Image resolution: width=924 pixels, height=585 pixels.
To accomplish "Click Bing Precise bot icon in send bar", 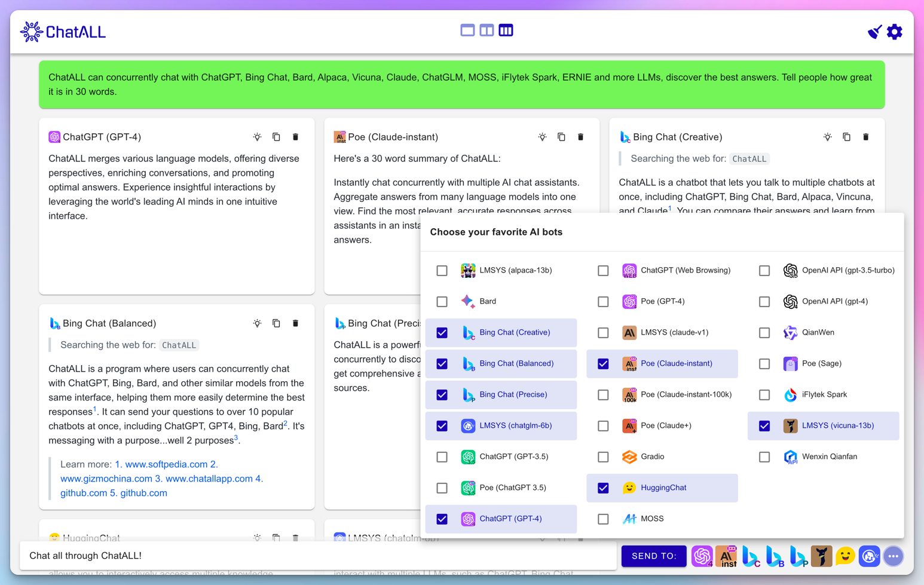I will [798, 556].
